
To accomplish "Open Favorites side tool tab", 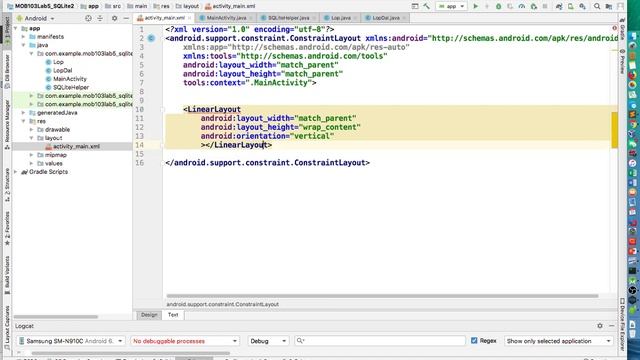I will coord(7,228).
